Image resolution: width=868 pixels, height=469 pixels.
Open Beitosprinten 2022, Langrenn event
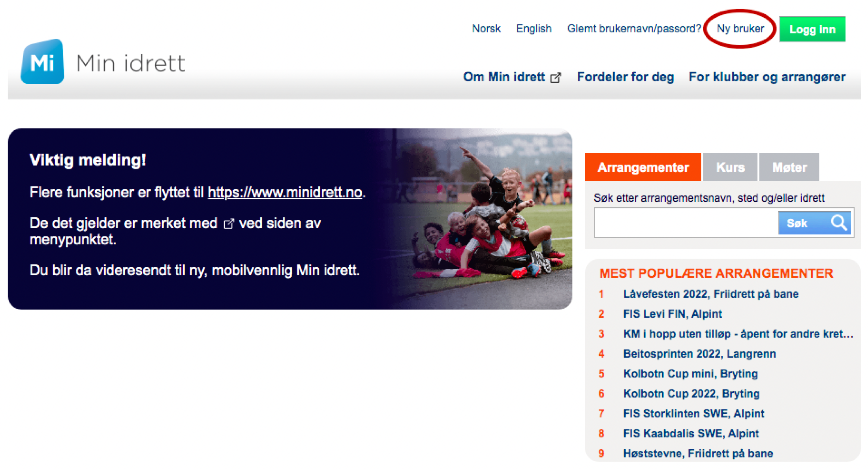coord(699,354)
